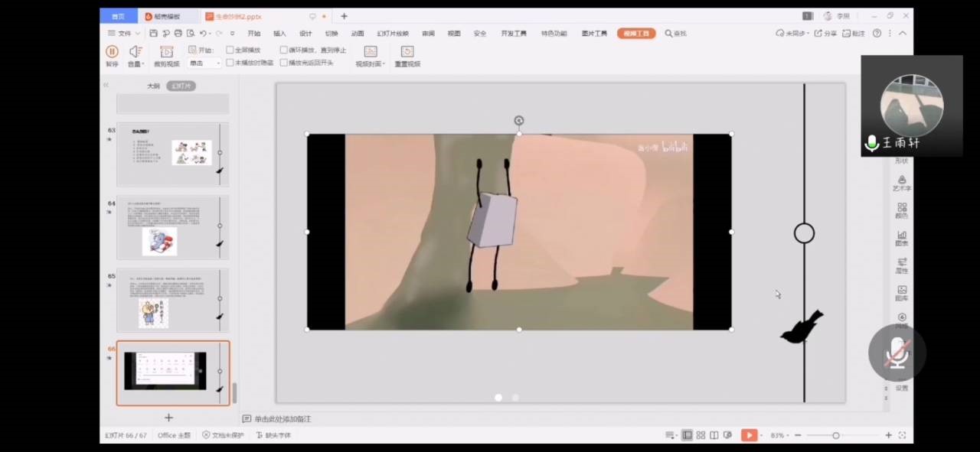Screen dimensions: 980x452
Task: Switch to the 幻灯片放映 ribbon tab
Action: [x=393, y=34]
